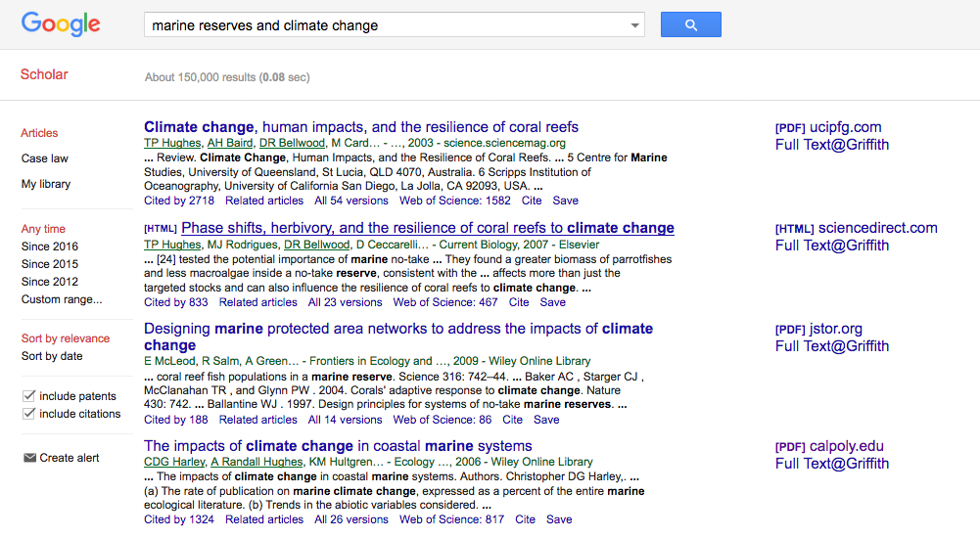Click the envelope icon beside Create alert
The width and height of the screenshot is (980, 539).
[x=29, y=458]
